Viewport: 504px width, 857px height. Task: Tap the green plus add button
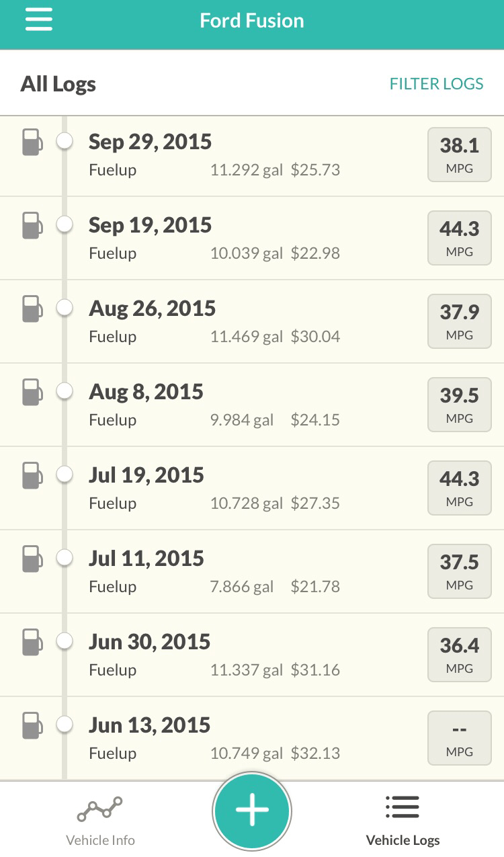[252, 811]
